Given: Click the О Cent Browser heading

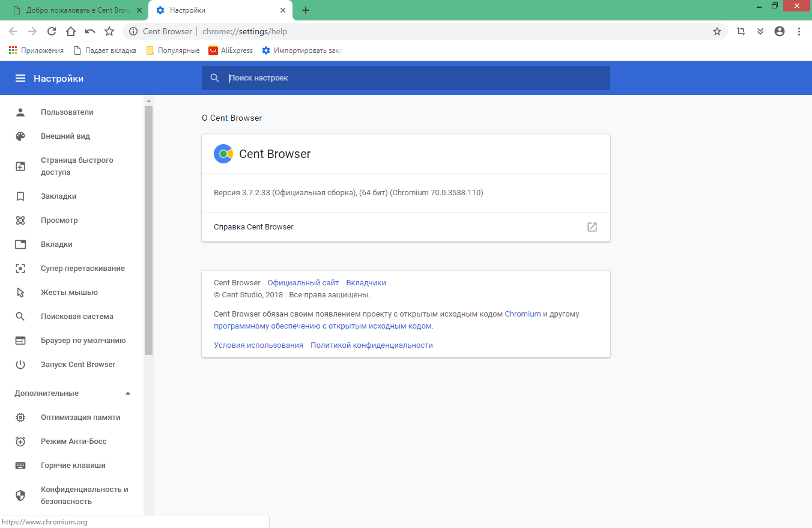Looking at the screenshot, I should pos(232,118).
